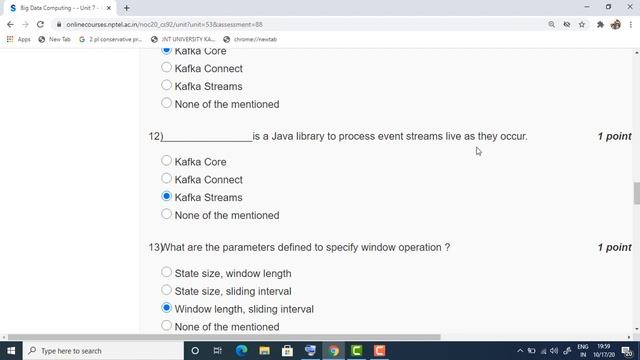Choose Kafka Streams for question 12
The image size is (640, 360).
(x=166, y=196)
